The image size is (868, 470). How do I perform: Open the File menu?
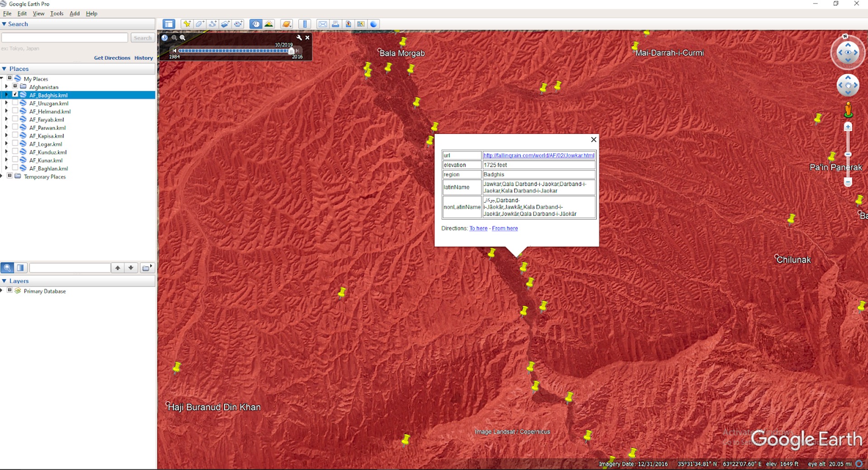tap(7, 14)
